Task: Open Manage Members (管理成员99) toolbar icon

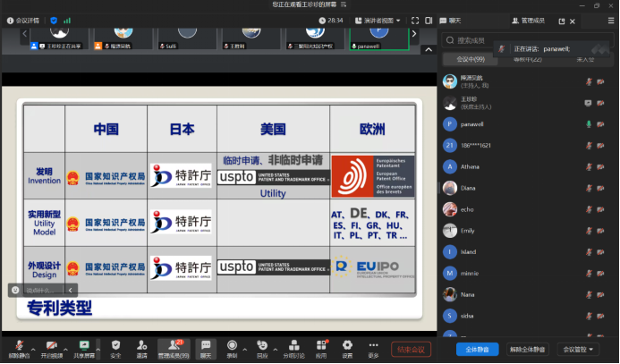Action: (174, 345)
